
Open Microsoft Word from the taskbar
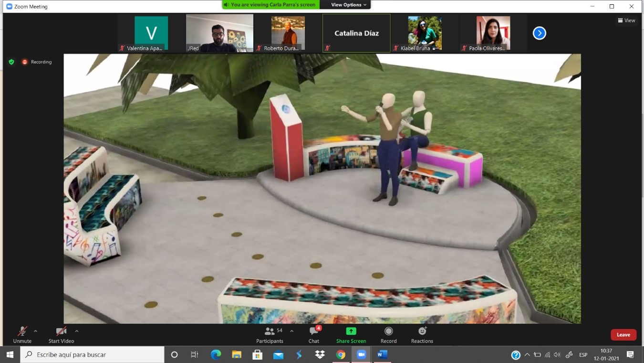382,354
